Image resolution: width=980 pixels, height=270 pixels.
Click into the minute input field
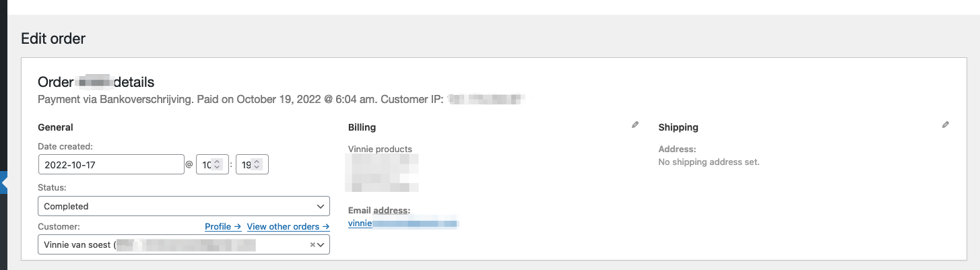(252, 165)
